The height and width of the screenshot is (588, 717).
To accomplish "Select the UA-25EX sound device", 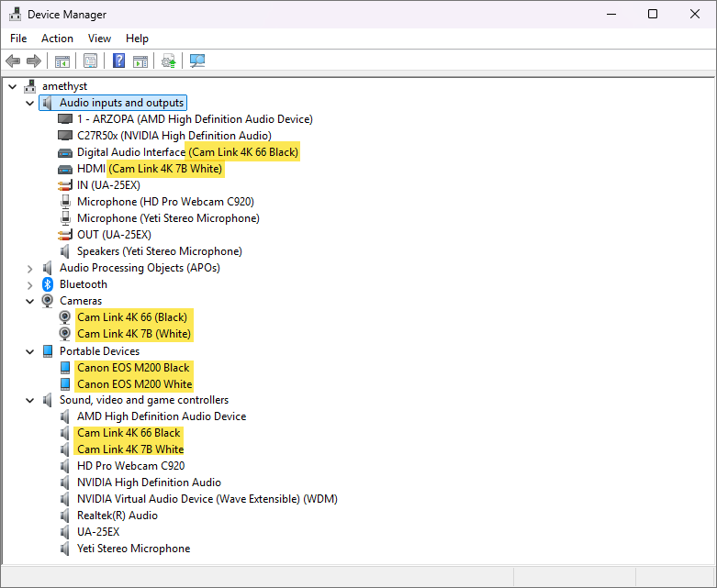I will coord(98,532).
